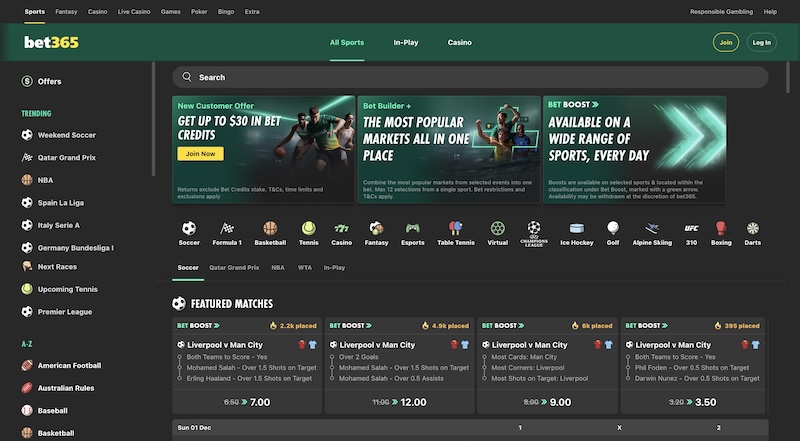
Task: Open the Alpine Skiing icon
Action: pos(652,228)
